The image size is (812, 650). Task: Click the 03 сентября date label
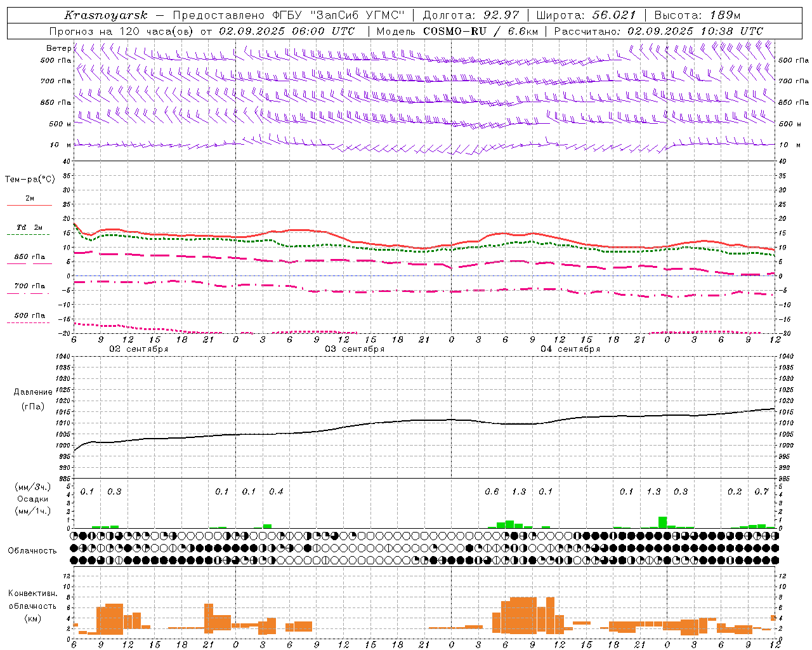point(355,349)
